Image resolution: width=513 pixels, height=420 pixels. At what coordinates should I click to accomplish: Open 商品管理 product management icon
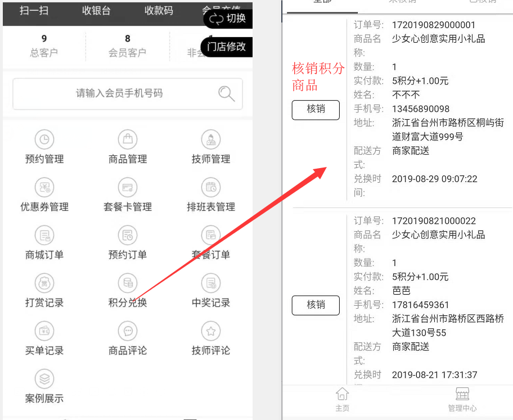pos(128,139)
